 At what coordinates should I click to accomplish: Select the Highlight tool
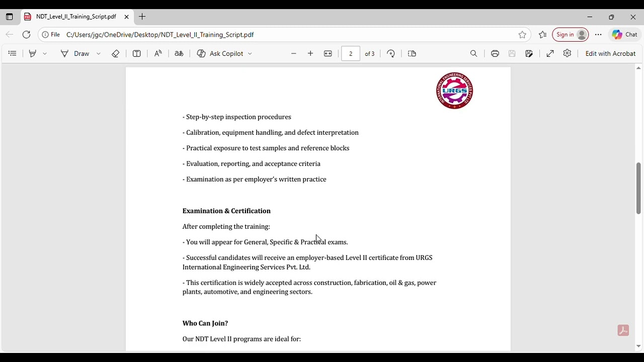(x=33, y=53)
